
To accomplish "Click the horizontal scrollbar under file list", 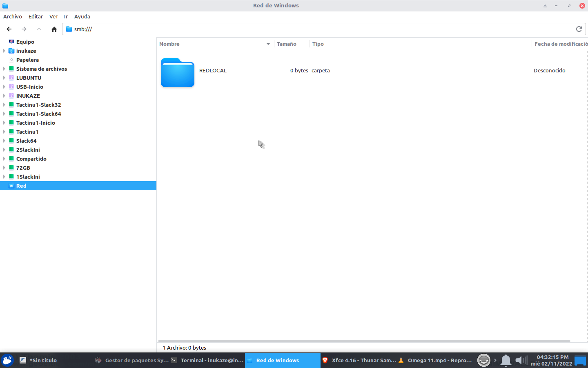I will pyautogui.click(x=364, y=341).
